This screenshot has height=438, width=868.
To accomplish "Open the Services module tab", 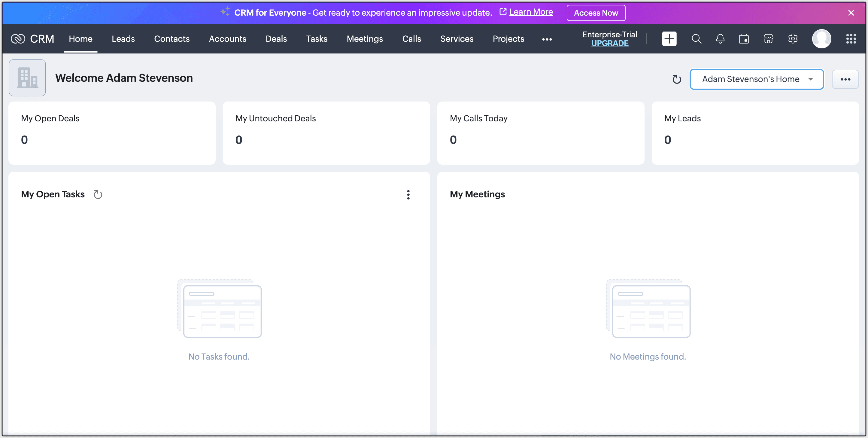I will pos(457,39).
